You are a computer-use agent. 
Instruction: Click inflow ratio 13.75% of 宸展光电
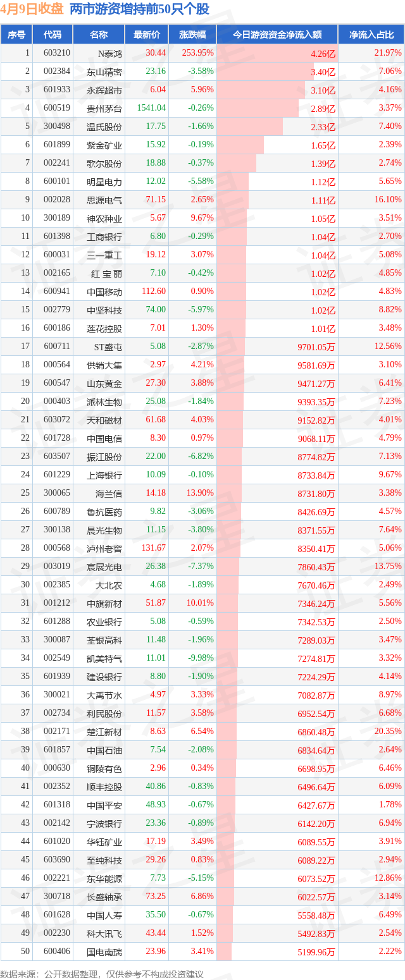(388, 567)
